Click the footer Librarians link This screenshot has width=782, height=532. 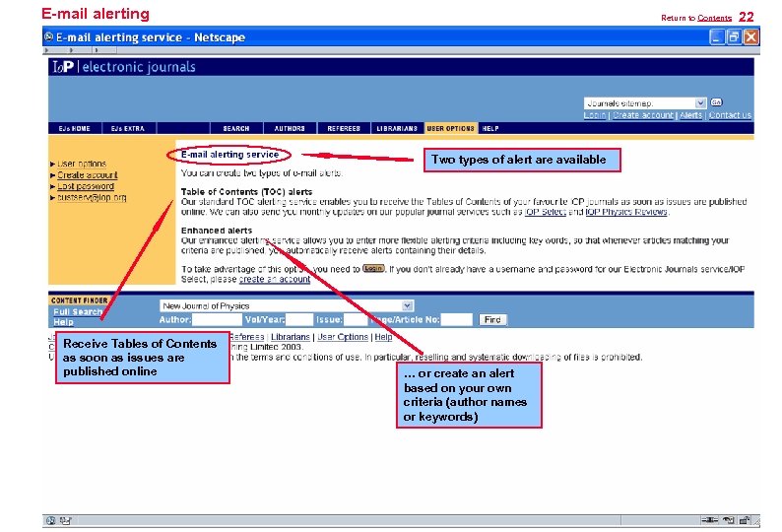tap(291, 337)
